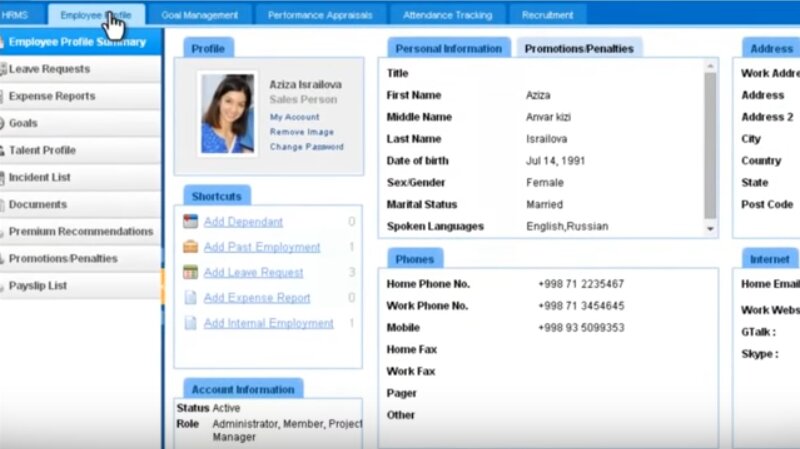Click the Add Dependant calendar icon

point(190,222)
